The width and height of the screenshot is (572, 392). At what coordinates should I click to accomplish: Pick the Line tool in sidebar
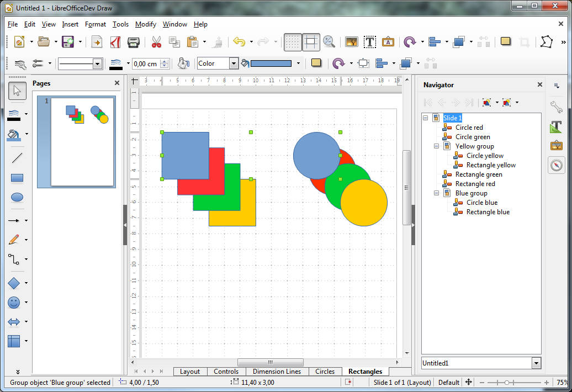click(17, 158)
